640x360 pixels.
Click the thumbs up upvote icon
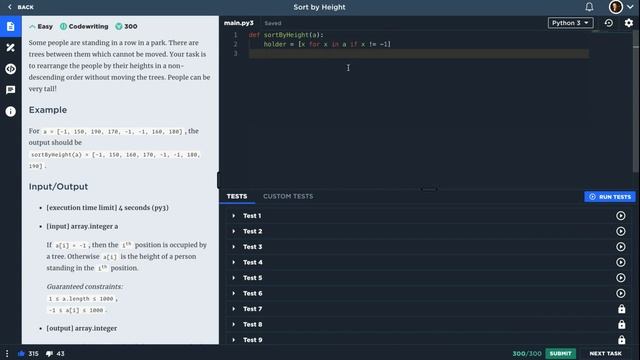pyautogui.click(x=21, y=353)
